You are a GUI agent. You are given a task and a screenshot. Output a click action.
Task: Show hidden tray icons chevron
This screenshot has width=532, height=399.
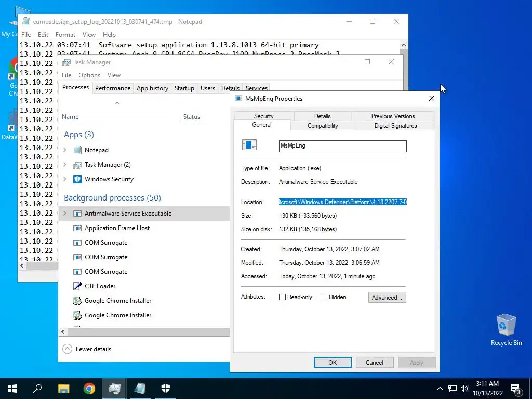click(440, 389)
